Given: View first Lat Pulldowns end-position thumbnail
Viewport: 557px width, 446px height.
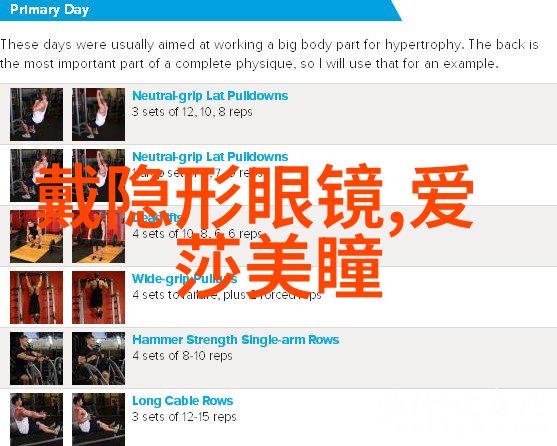Looking at the screenshot, I should [x=98, y=114].
